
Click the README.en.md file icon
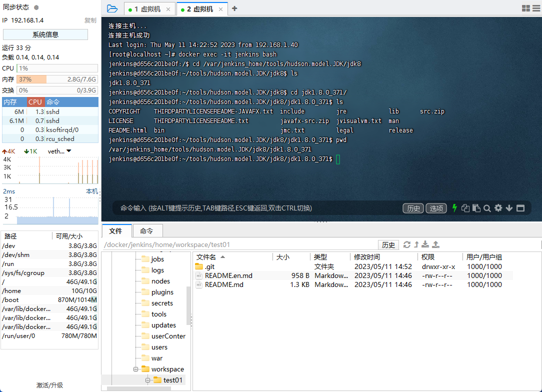(199, 275)
